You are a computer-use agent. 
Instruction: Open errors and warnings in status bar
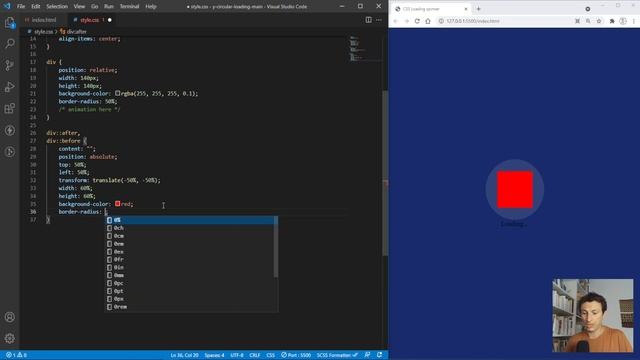pyautogui.click(x=16, y=355)
